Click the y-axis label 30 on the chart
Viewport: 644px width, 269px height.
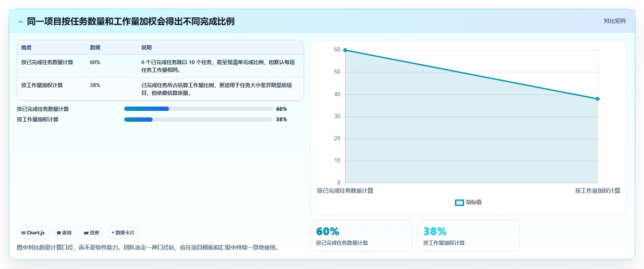click(x=337, y=117)
